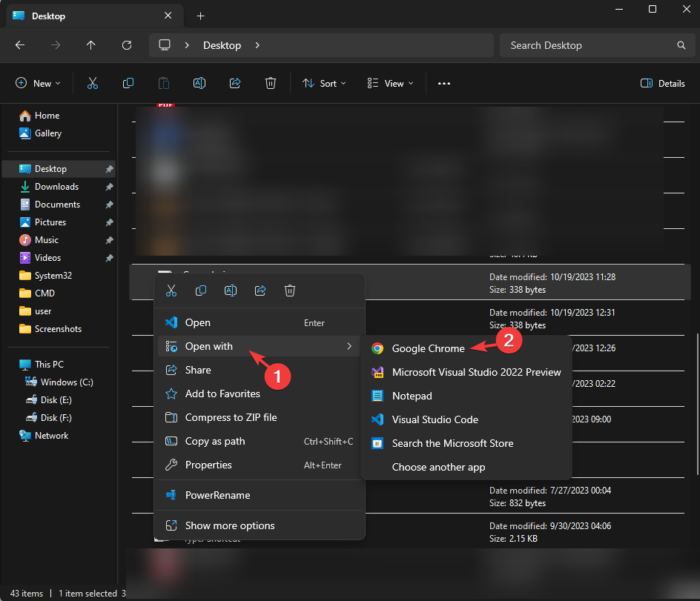This screenshot has height=601, width=700.
Task: Select Cut in the context menu icon row
Action: tap(171, 290)
